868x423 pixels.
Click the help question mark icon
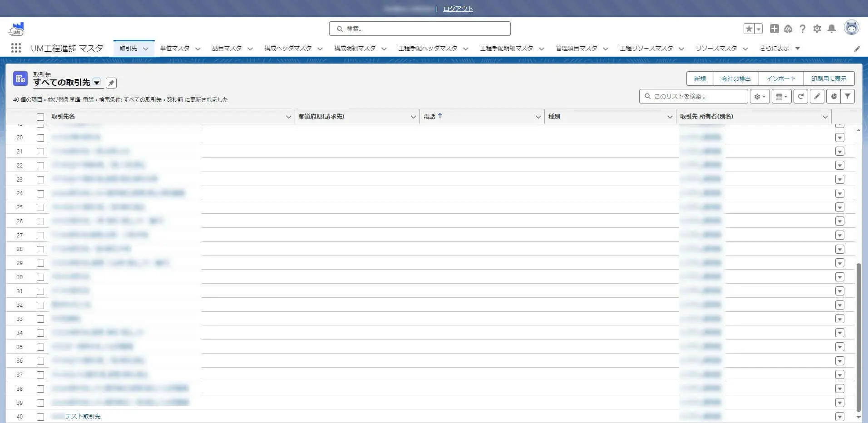pyautogui.click(x=803, y=29)
